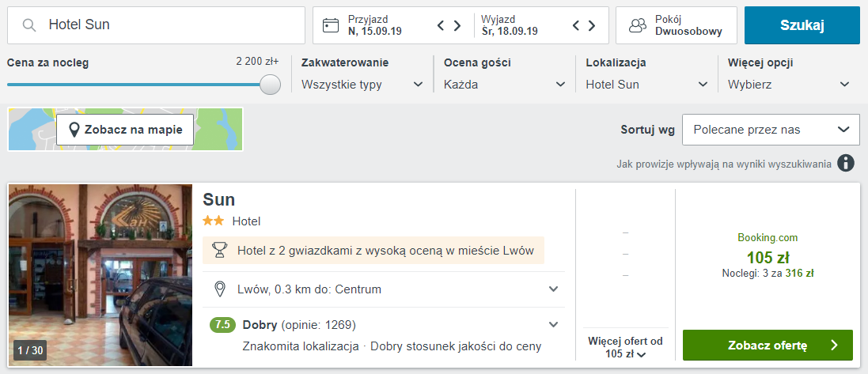Image resolution: width=868 pixels, height=374 pixels.
Task: Open the Sun hotel photo thumbnail
Action: (x=100, y=275)
